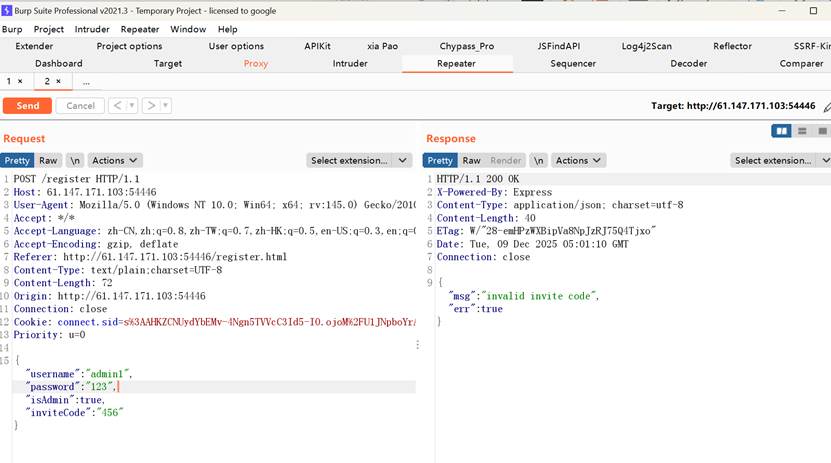
Task: Click the orange Send button
Action: (x=28, y=105)
